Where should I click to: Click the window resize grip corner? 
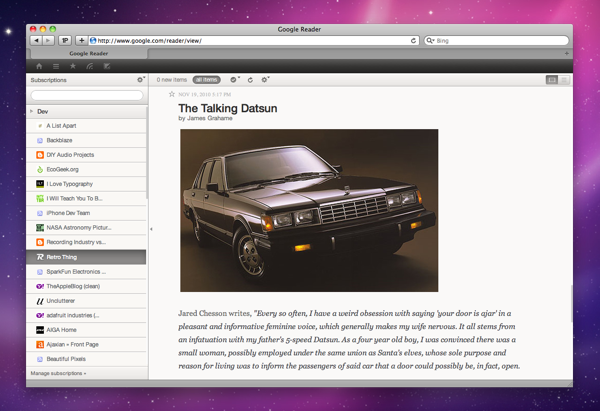tap(570, 383)
